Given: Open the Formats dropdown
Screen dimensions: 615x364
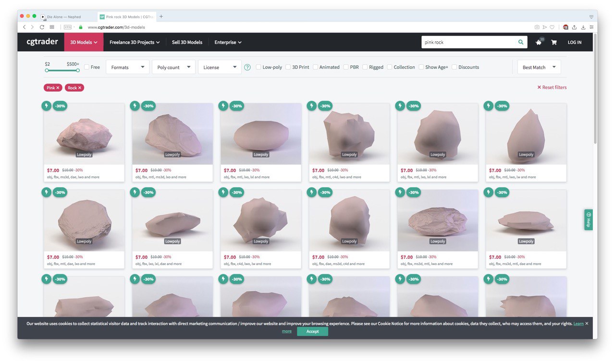Looking at the screenshot, I should pos(127,67).
